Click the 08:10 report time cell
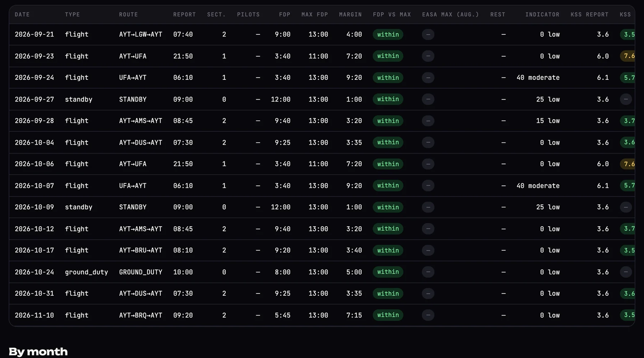The image size is (644, 358). tap(183, 251)
